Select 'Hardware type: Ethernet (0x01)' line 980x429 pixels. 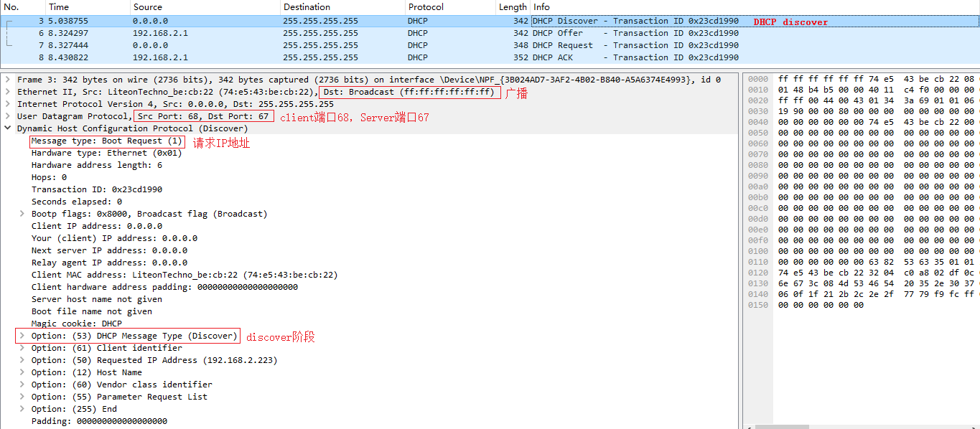pyautogui.click(x=106, y=153)
